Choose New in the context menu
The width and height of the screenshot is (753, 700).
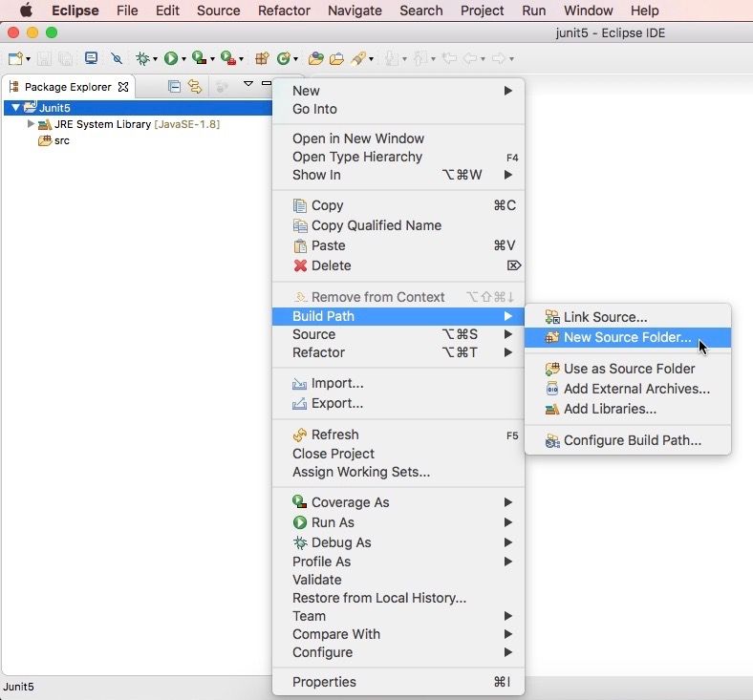[x=398, y=91]
